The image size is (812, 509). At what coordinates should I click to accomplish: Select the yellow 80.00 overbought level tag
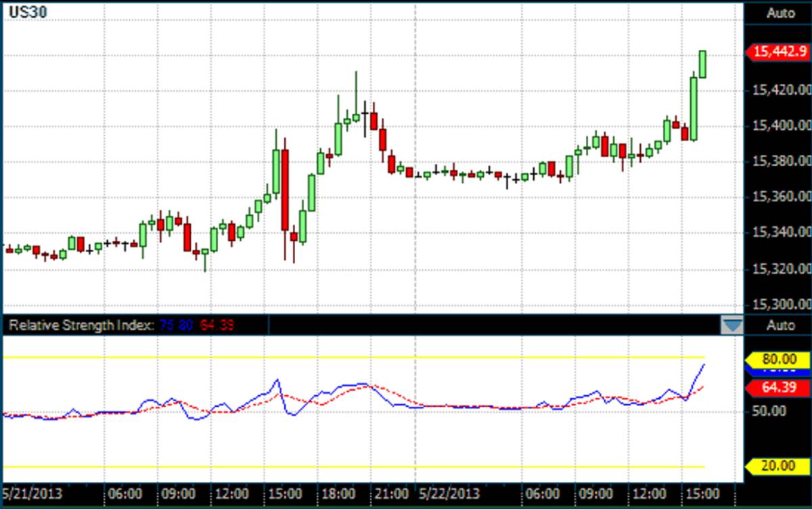point(777,359)
